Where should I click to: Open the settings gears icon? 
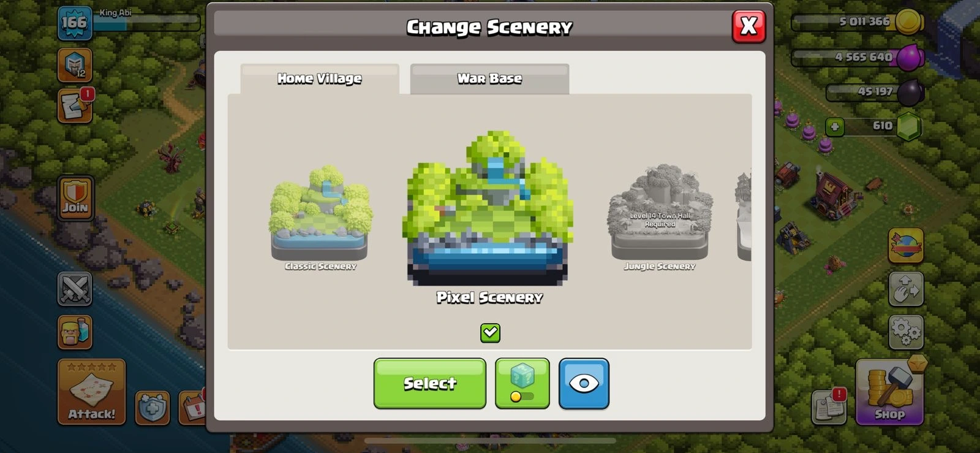906,332
